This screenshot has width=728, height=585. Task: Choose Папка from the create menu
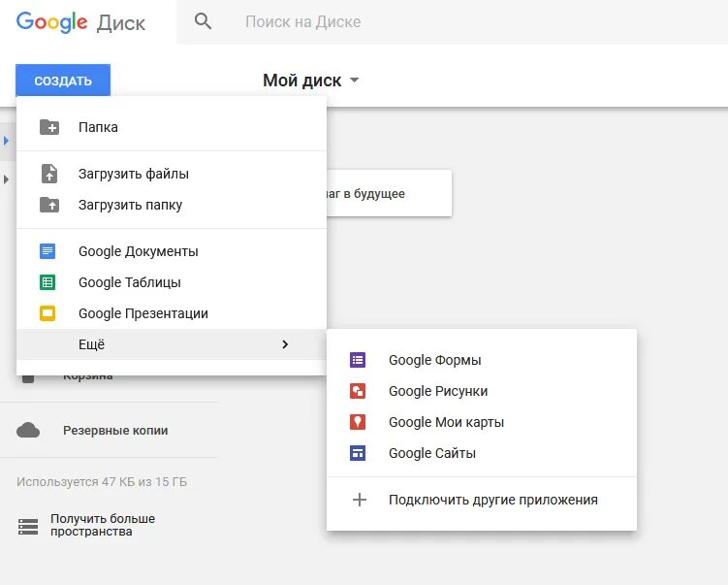pyautogui.click(x=172, y=127)
